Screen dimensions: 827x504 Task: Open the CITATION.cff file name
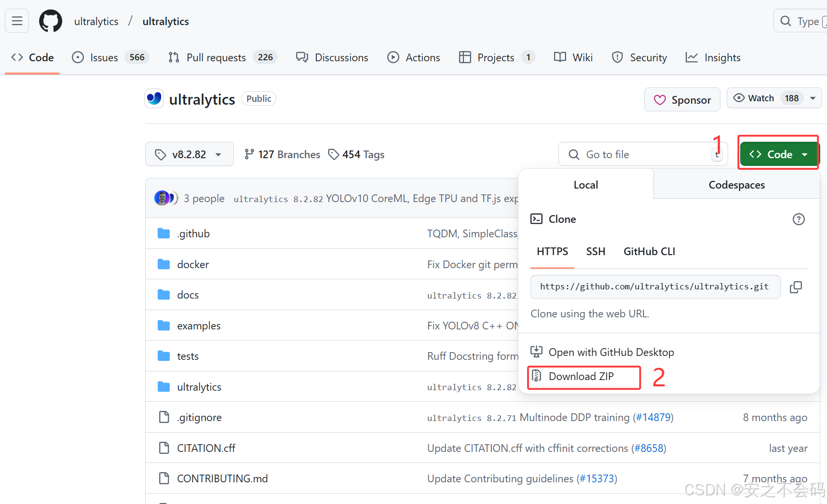pos(206,448)
